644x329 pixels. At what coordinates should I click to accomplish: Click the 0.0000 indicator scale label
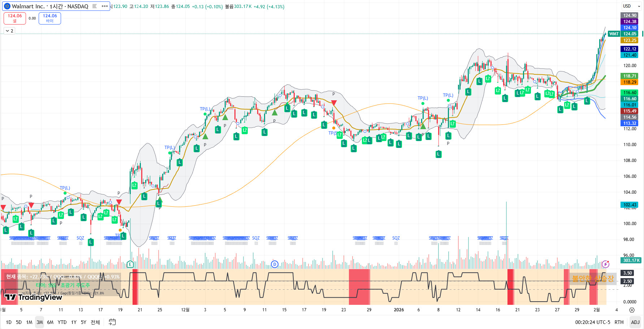pyautogui.click(x=630, y=302)
